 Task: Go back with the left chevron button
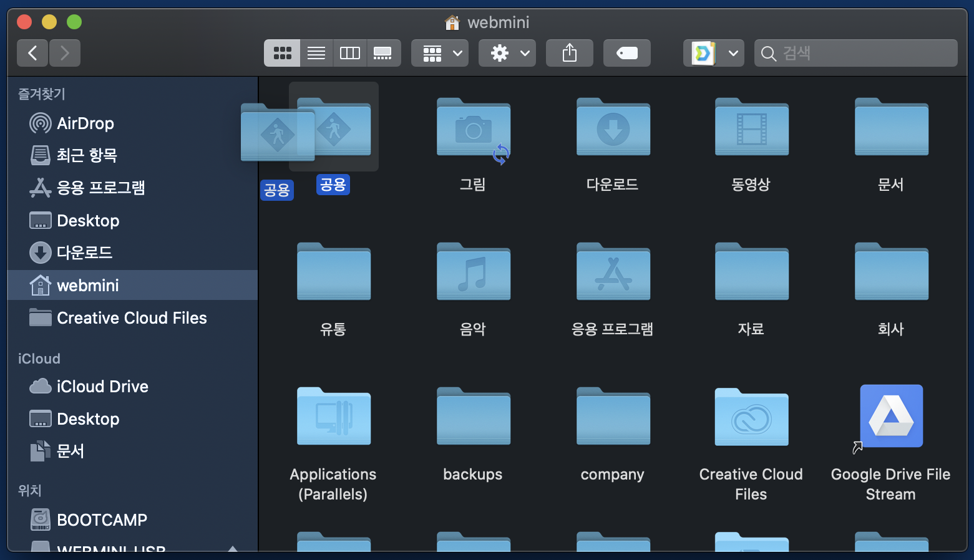tap(33, 53)
